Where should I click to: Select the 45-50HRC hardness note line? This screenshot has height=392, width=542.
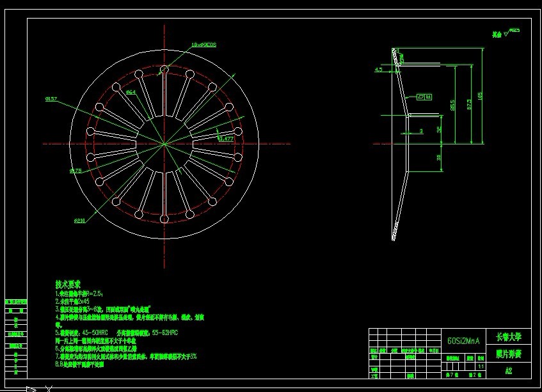coord(117,333)
